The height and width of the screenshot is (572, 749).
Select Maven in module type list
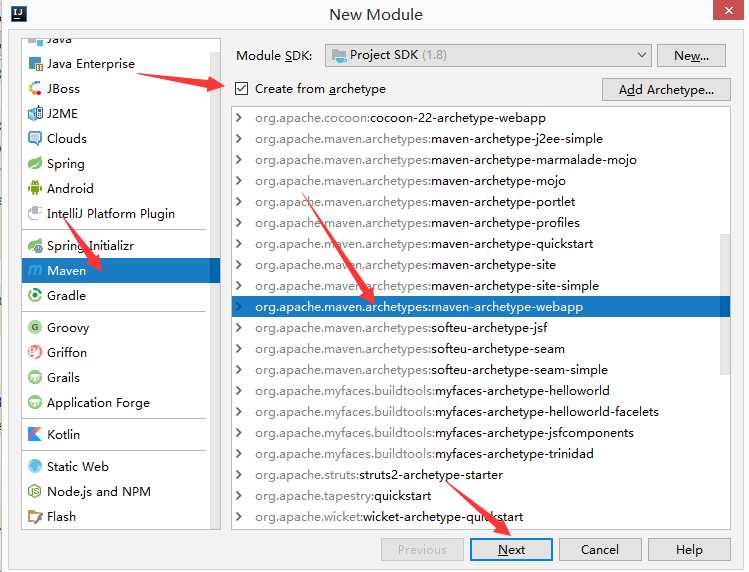(120, 270)
